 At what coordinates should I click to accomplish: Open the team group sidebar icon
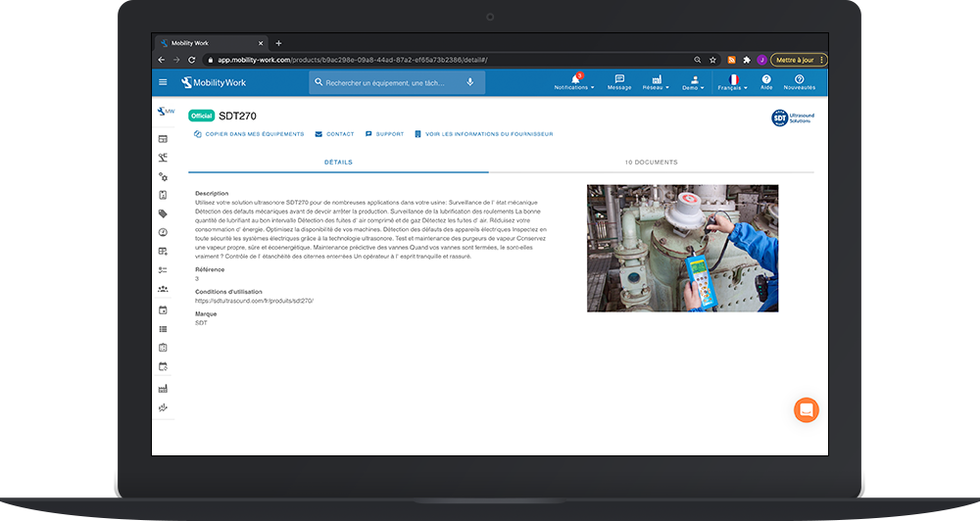[163, 289]
